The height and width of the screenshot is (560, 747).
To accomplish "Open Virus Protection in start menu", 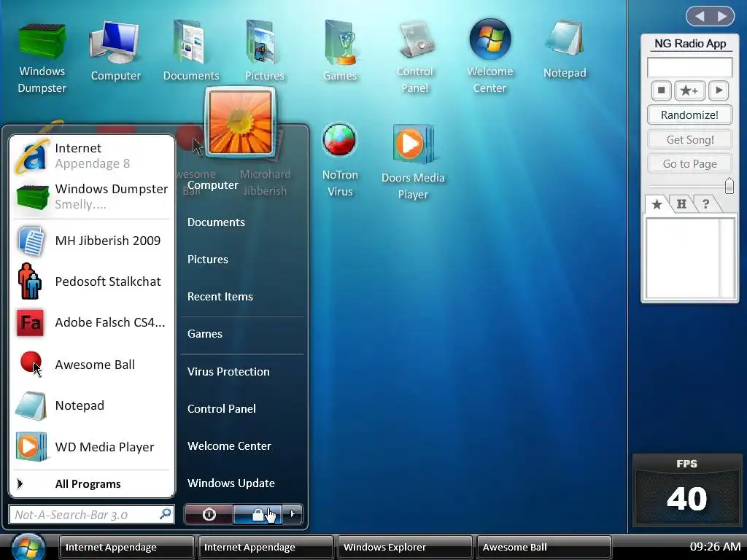I will coord(228,371).
